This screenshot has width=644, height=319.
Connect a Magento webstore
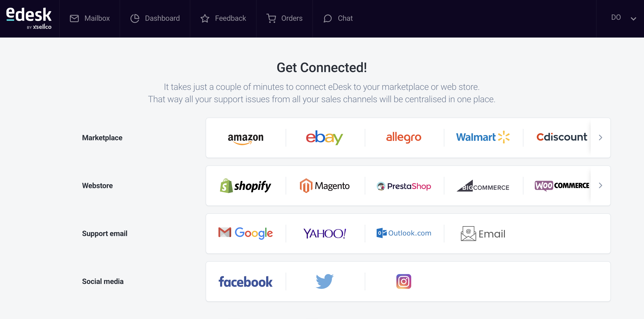(x=324, y=186)
